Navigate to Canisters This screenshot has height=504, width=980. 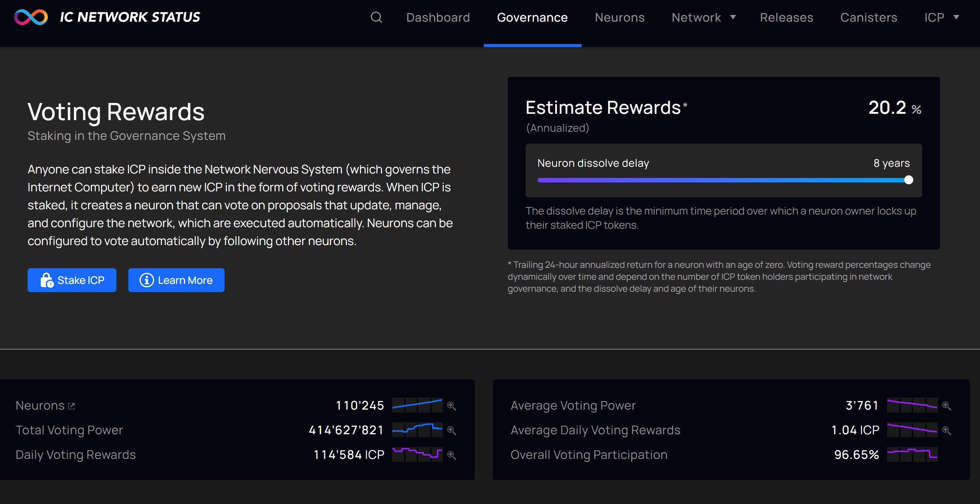pos(868,17)
